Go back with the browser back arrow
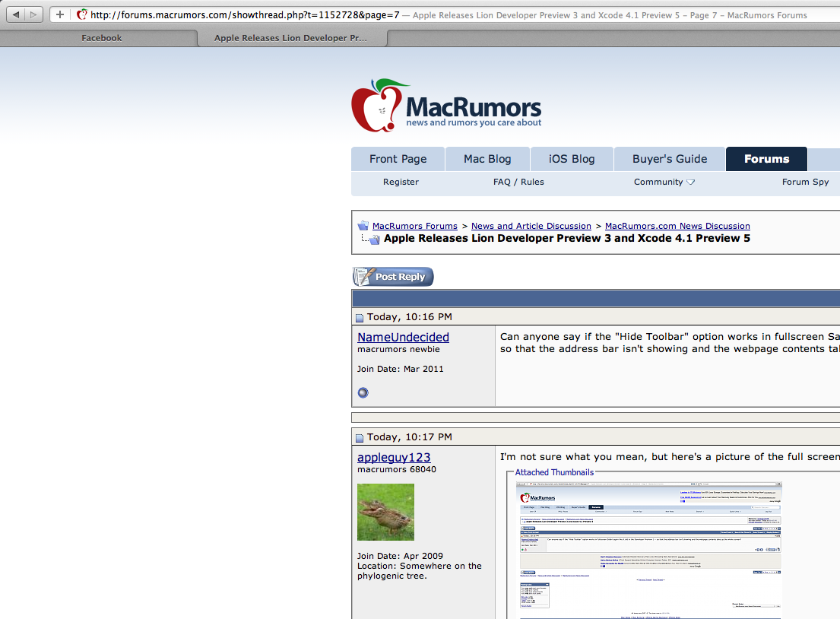This screenshot has height=619, width=840. (x=16, y=14)
